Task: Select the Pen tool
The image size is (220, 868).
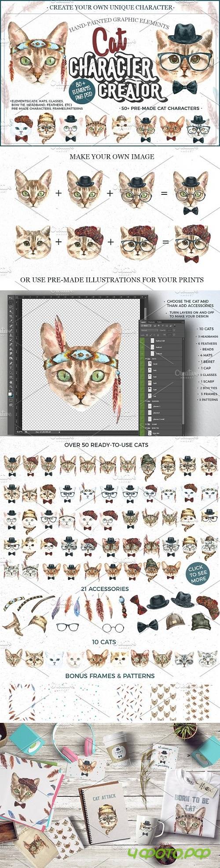Action: tap(11, 363)
